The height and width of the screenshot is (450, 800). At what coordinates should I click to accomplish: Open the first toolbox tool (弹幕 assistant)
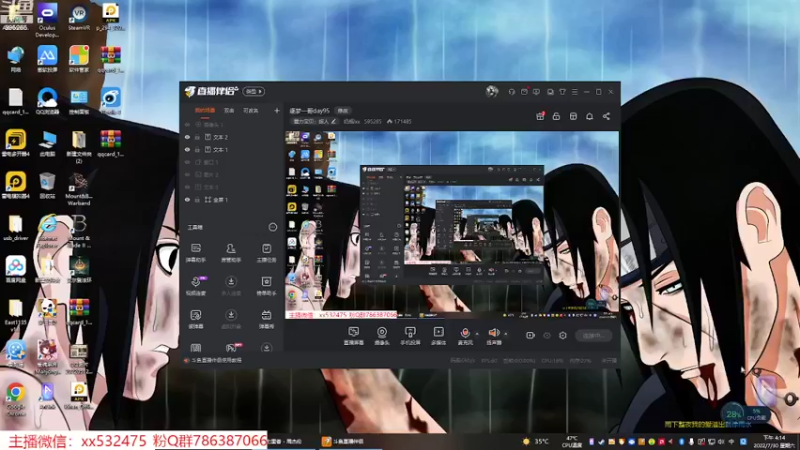[x=196, y=253]
